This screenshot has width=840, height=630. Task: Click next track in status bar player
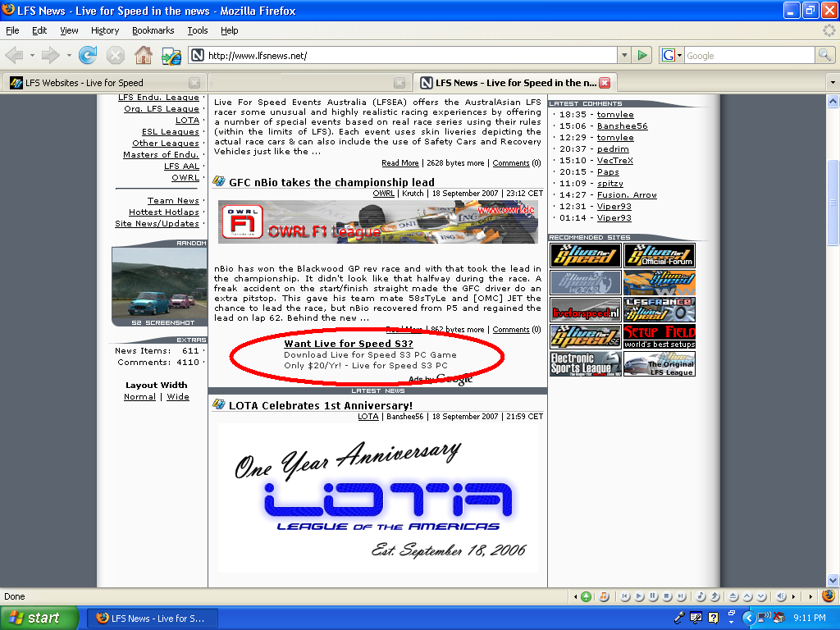click(x=681, y=596)
